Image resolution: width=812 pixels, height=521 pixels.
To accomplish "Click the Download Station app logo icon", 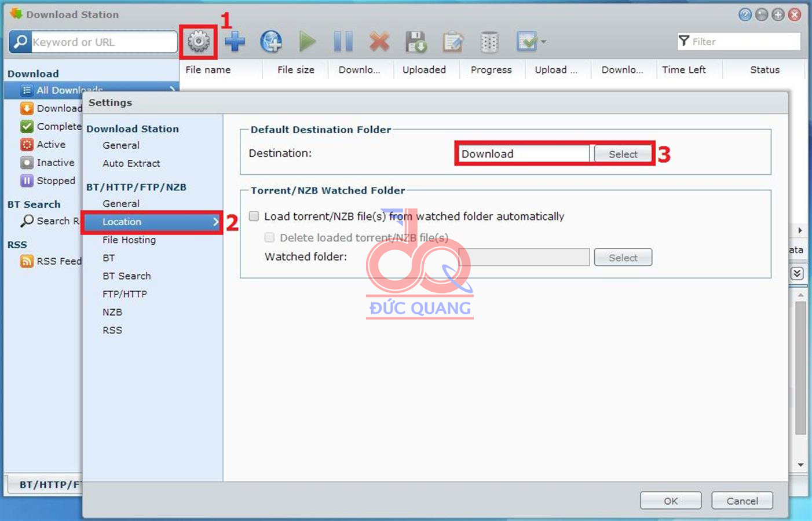I will pyautogui.click(x=16, y=13).
